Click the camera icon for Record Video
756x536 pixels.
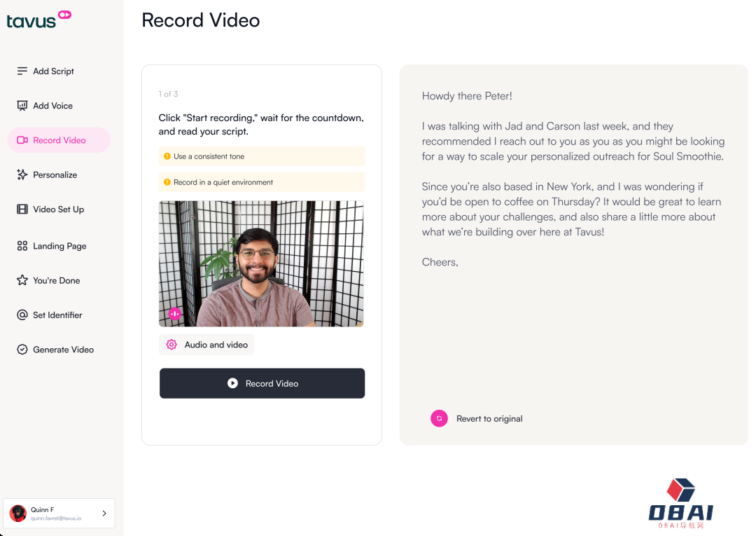[x=22, y=140]
